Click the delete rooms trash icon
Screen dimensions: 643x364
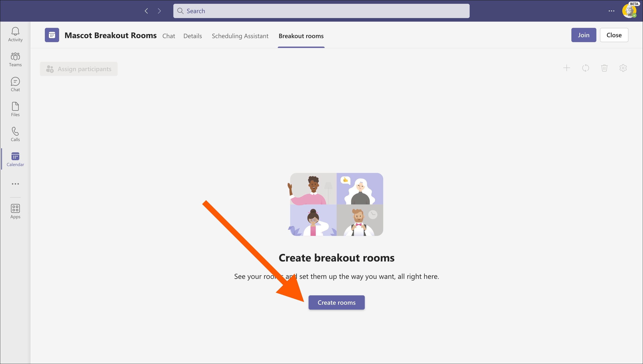[604, 68]
